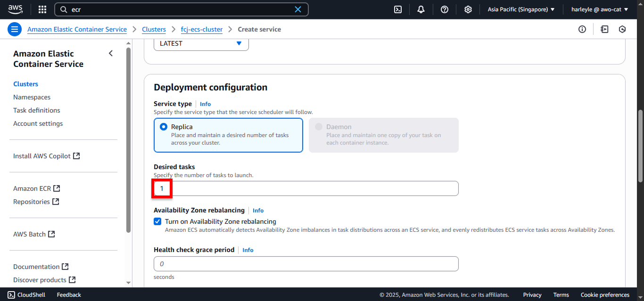Open the AWS console home logo
Image resolution: width=644 pixels, height=301 pixels.
[15, 9]
